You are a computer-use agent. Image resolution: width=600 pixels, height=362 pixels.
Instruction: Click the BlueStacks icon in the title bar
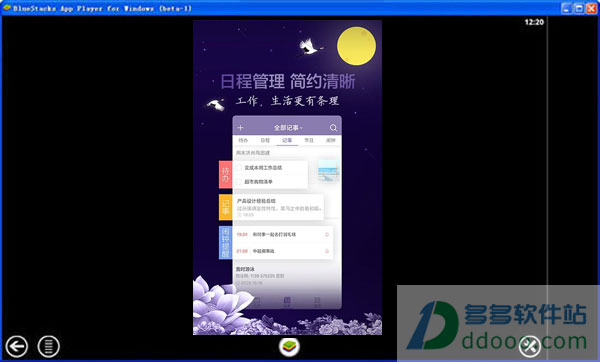7,8
